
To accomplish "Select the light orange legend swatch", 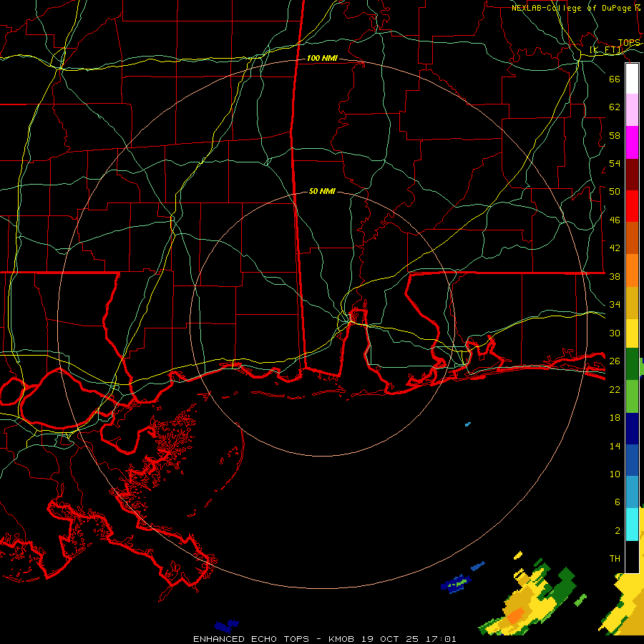I will pos(632,270).
